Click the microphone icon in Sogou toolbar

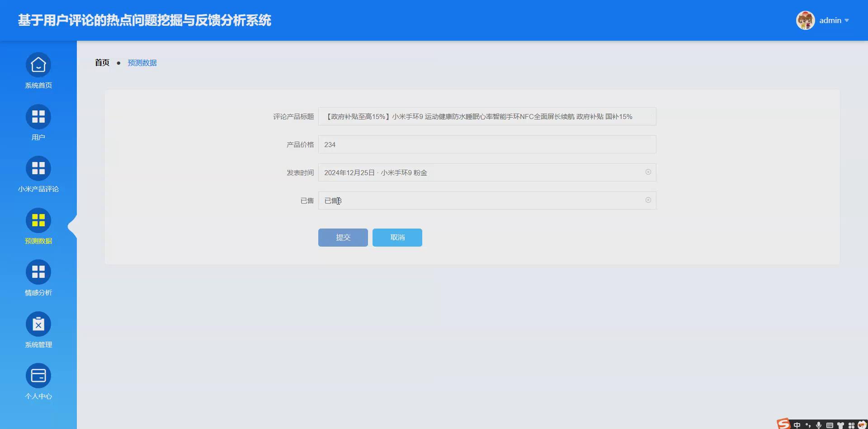tap(818, 424)
